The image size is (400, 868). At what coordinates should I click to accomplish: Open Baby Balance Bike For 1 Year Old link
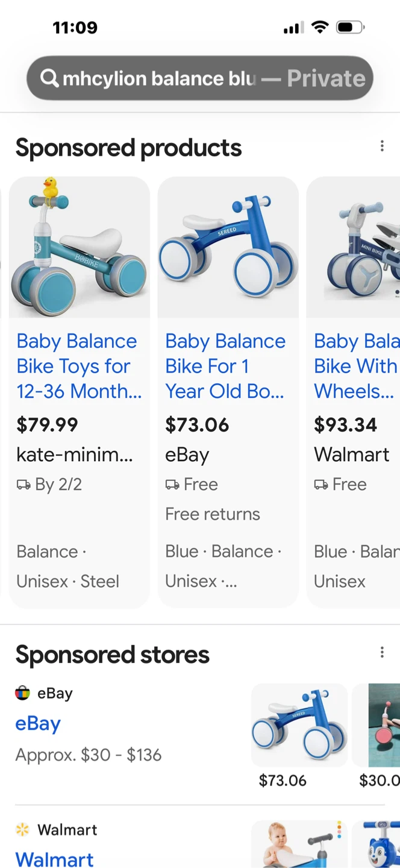coord(225,366)
